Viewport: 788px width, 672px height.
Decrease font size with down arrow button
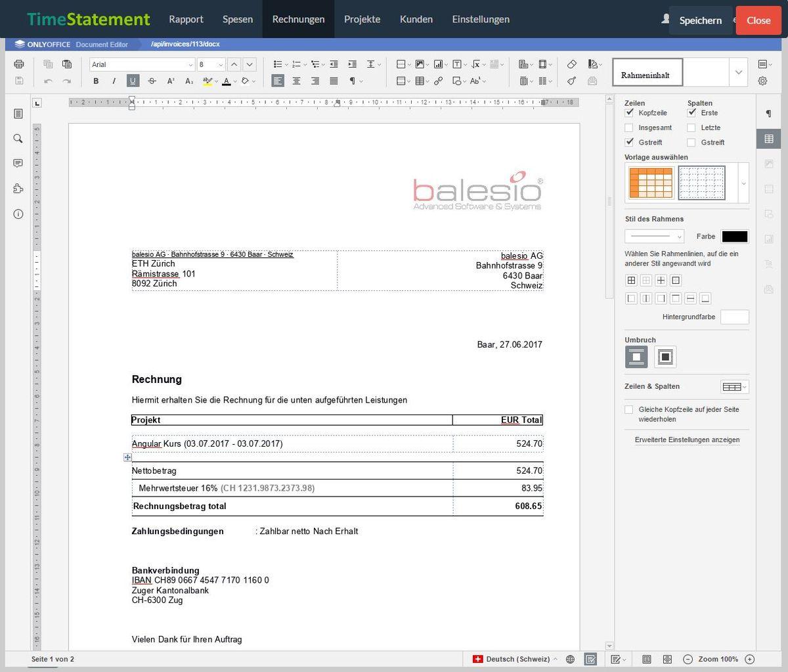tap(250, 64)
